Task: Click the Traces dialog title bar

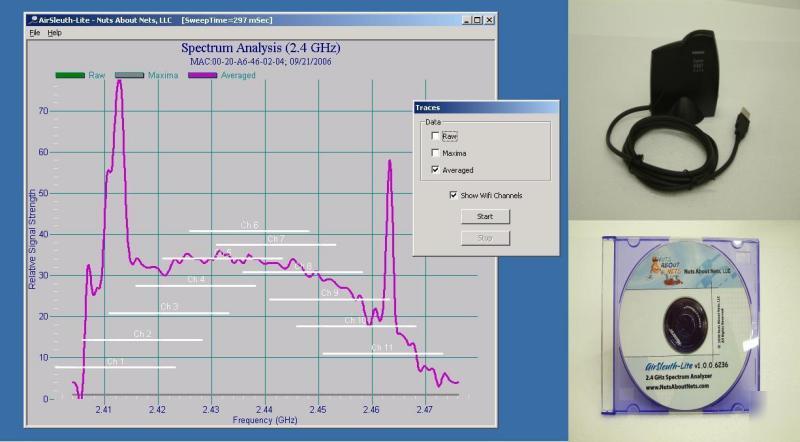Action: 486,107
